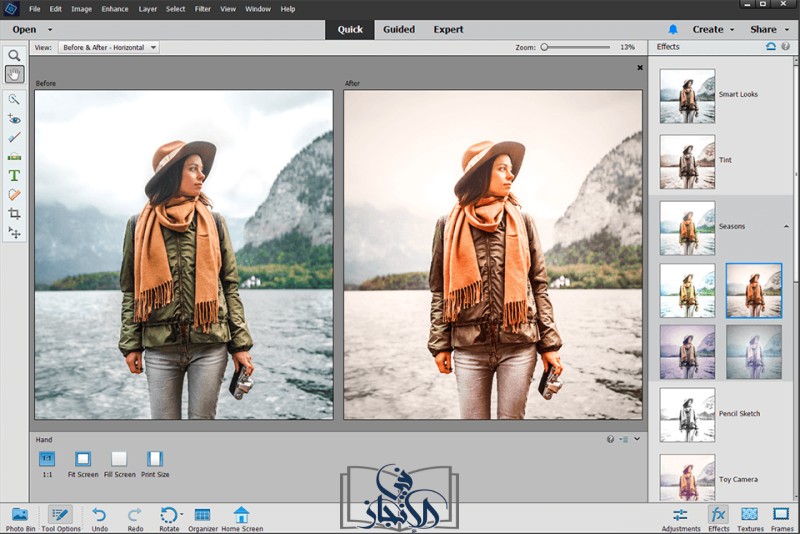Select the Text tool
Screen dimensions: 800x534
[x=14, y=175]
